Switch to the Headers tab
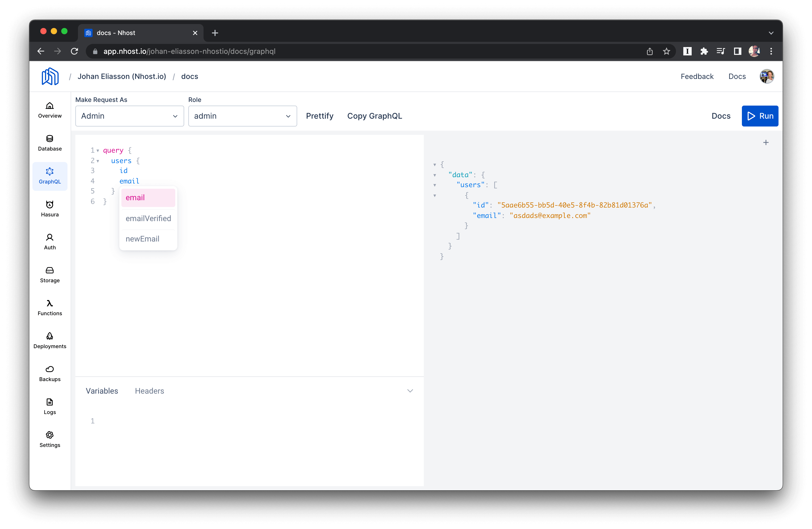 [149, 391]
